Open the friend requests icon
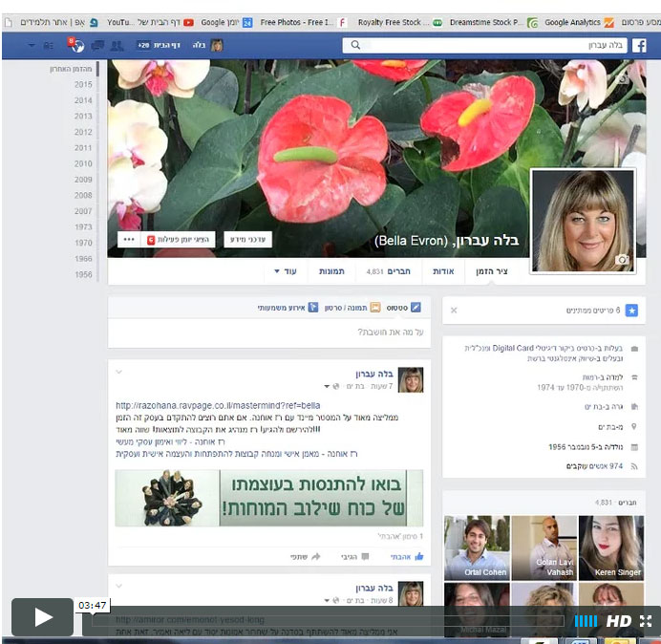Screen dimensions: 661x644 point(117,46)
